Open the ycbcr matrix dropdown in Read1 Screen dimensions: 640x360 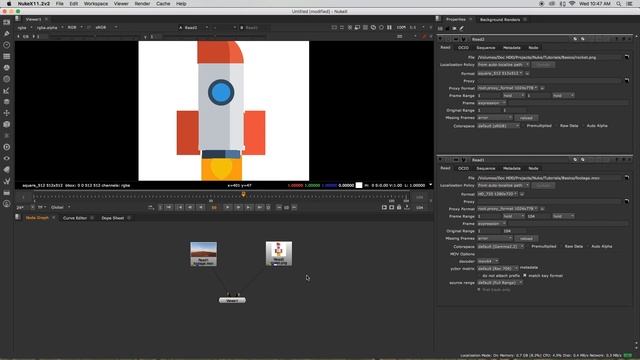click(498, 268)
